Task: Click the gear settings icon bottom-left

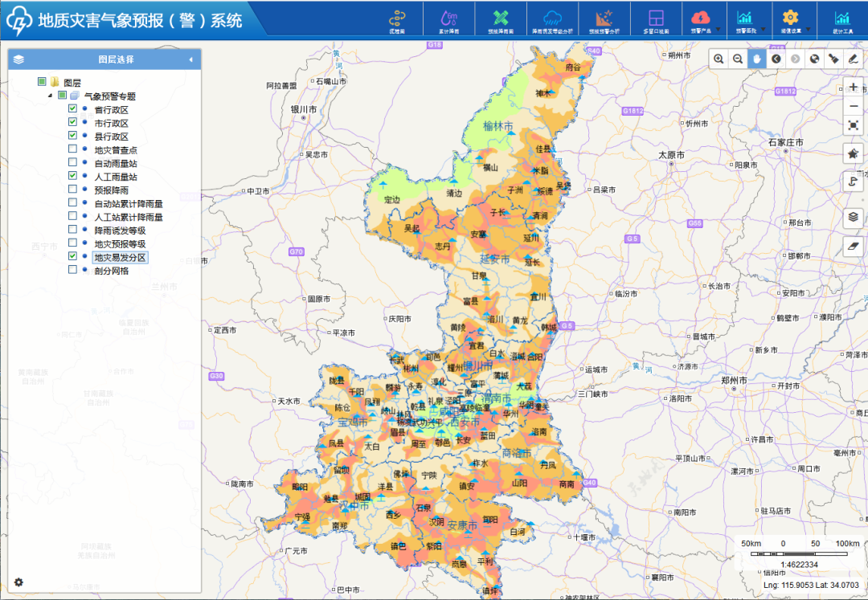Action: click(x=18, y=582)
